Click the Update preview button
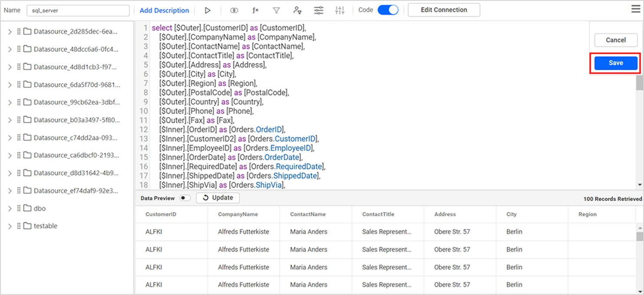 [218, 198]
